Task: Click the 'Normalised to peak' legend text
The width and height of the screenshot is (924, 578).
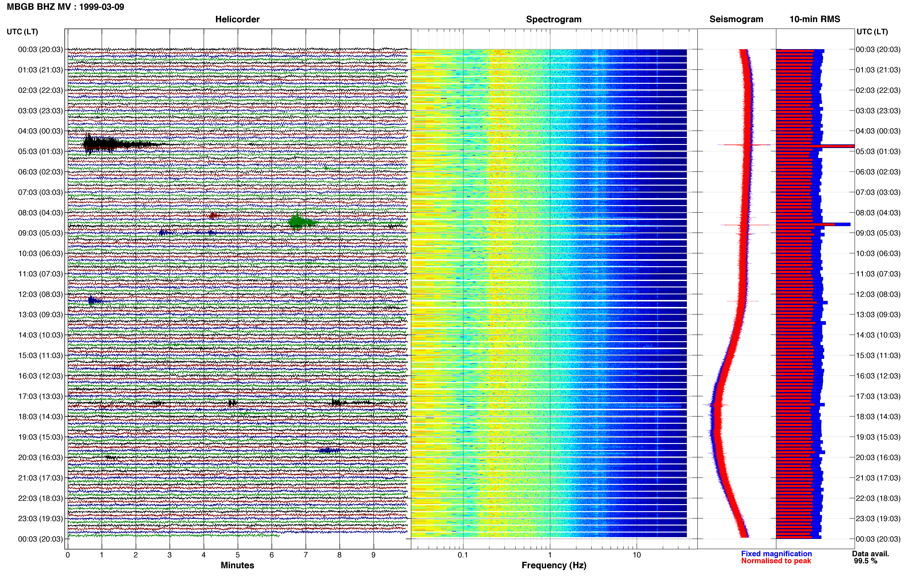Action: 776,561
